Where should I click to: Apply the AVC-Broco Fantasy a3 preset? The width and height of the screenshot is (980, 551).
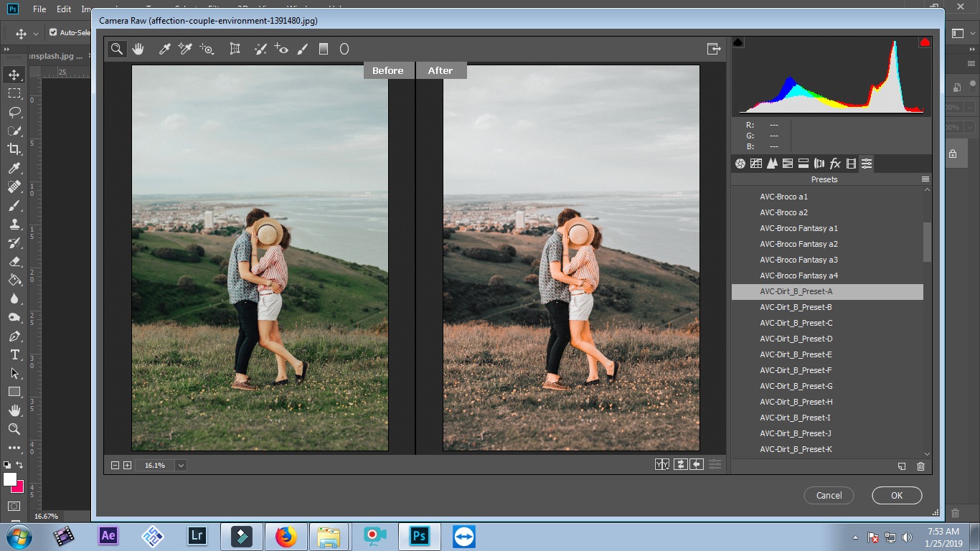(798, 260)
